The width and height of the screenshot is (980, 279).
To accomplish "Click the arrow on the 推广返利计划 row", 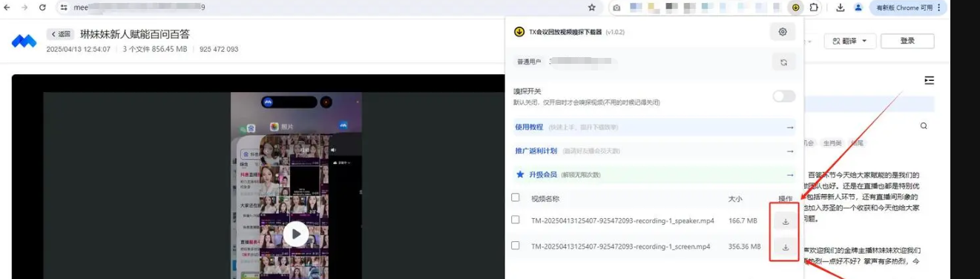I will 790,151.
